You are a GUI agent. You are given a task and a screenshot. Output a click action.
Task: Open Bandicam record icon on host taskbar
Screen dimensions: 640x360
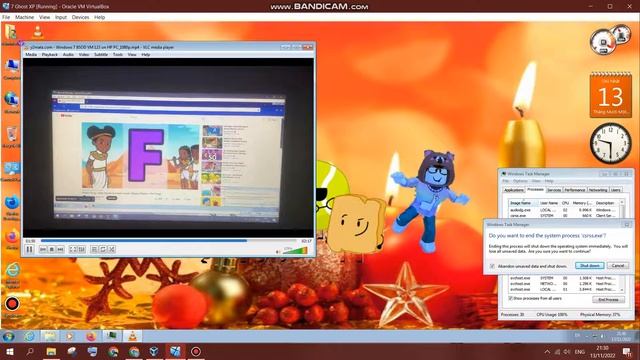point(196,351)
